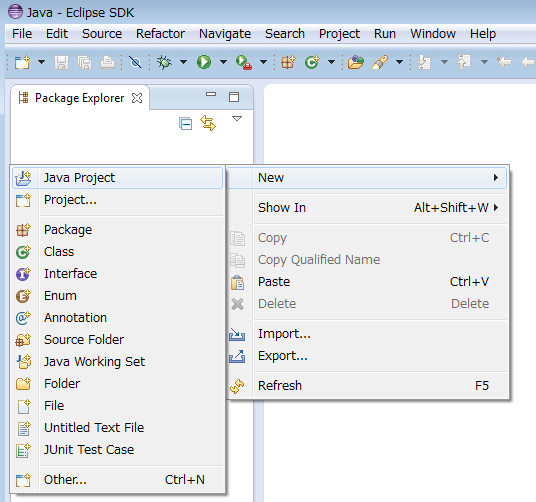The width and height of the screenshot is (536, 502).
Task: Open the Refactor menu
Action: click(x=160, y=34)
